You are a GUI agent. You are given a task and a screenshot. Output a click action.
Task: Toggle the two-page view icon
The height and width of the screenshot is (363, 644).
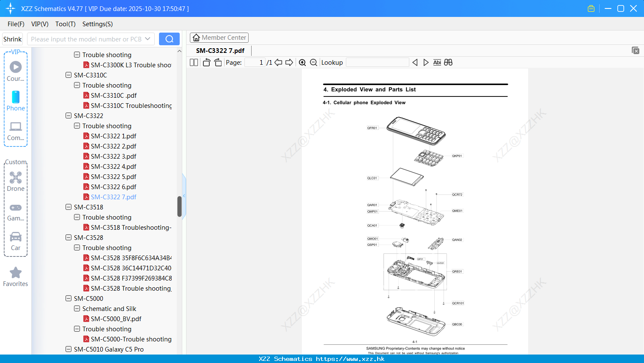pos(194,62)
